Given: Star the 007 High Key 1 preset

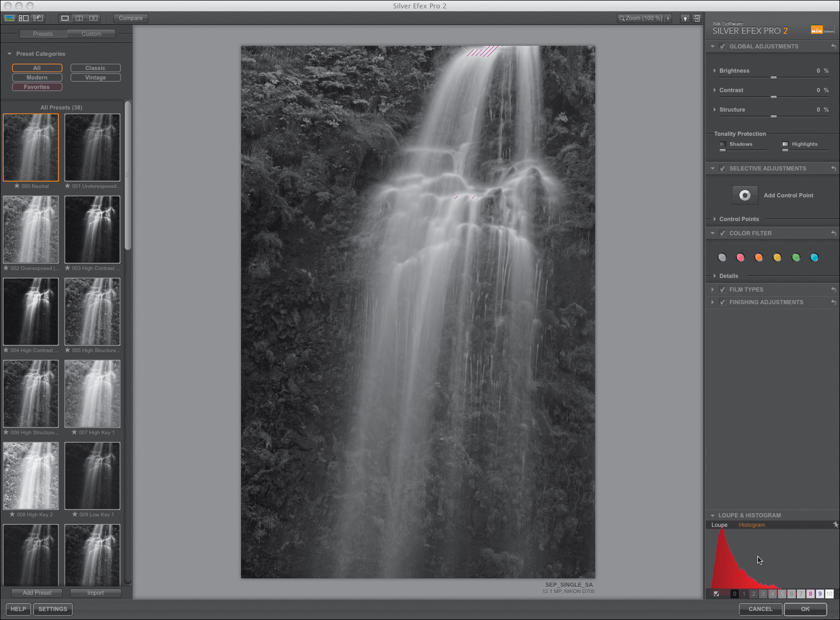Looking at the screenshot, I should point(75,432).
